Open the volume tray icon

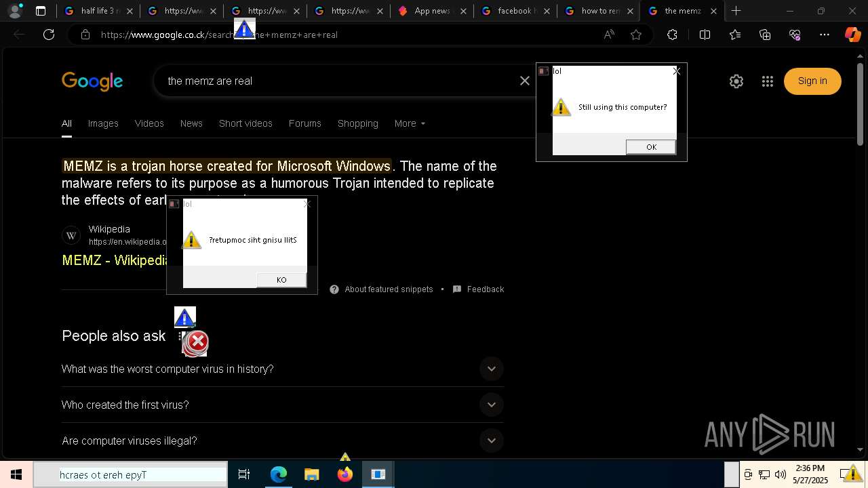click(x=781, y=474)
